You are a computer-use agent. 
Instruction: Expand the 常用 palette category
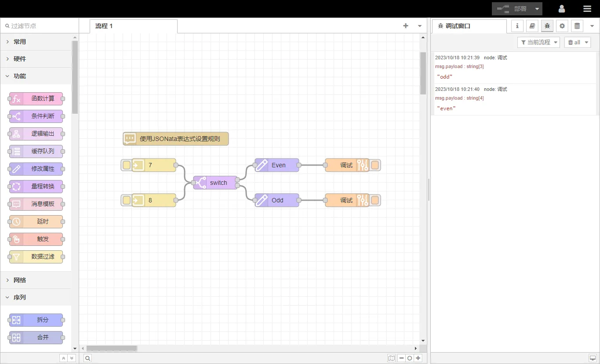pyautogui.click(x=20, y=42)
